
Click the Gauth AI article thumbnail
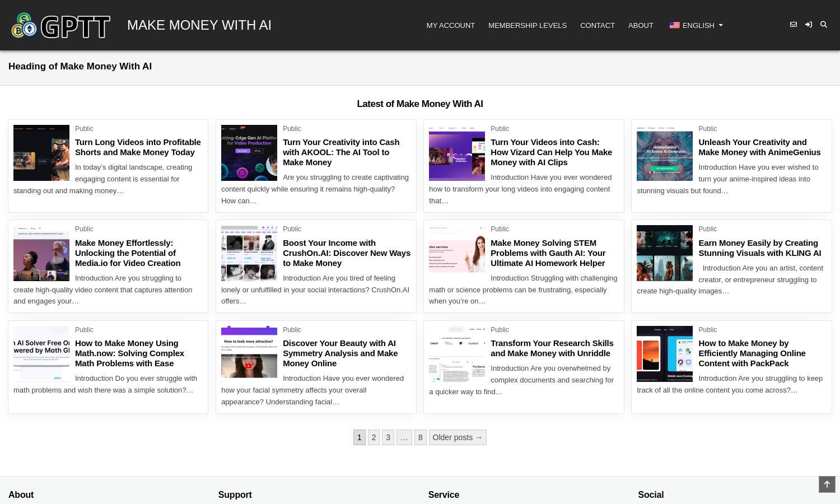point(457,253)
